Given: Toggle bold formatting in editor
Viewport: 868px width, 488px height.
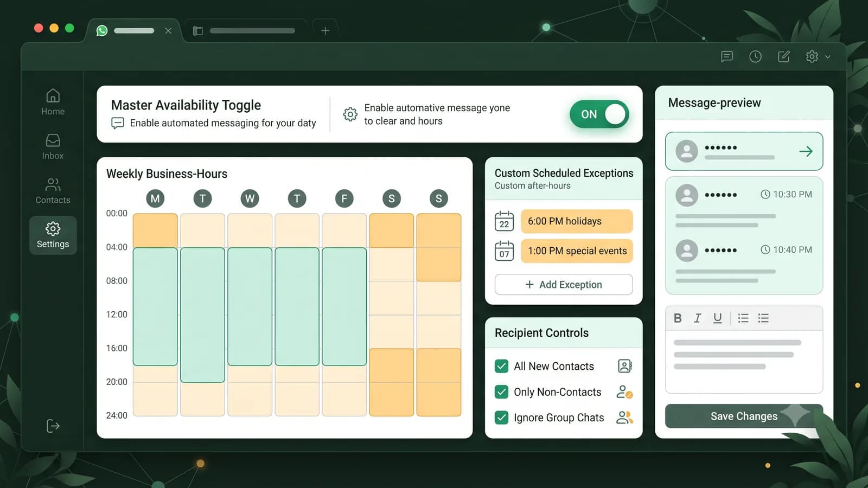Looking at the screenshot, I should [x=678, y=318].
